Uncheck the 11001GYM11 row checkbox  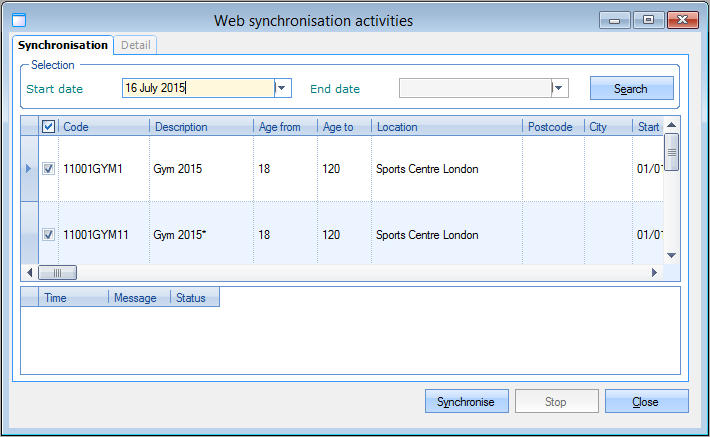49,235
